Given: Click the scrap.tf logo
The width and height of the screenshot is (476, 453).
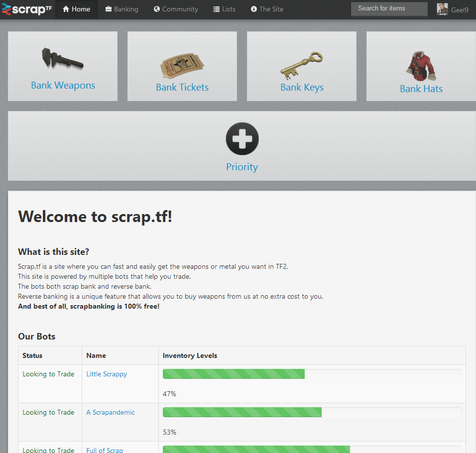Looking at the screenshot, I should 27,9.
